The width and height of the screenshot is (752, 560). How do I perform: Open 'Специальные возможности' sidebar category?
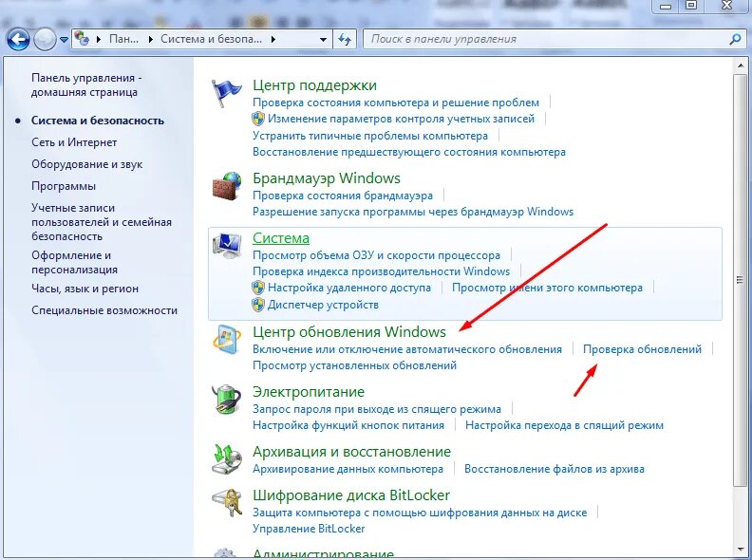point(104,310)
